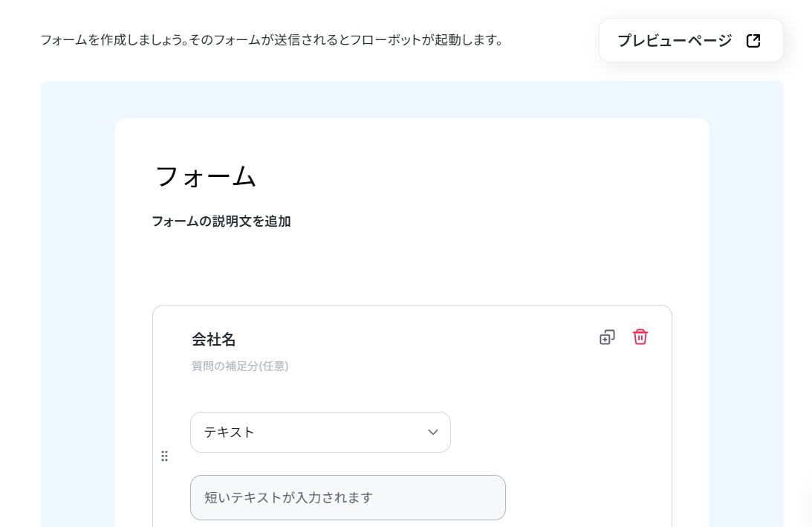Image resolution: width=812 pixels, height=527 pixels.
Task: Click フォームの説明文を追加 description field
Action: click(x=221, y=222)
